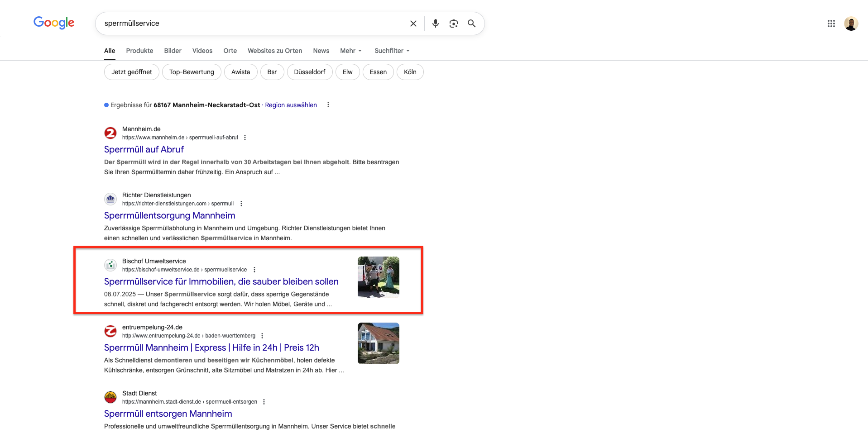
Task: Switch to the Videos tab
Action: (x=202, y=51)
